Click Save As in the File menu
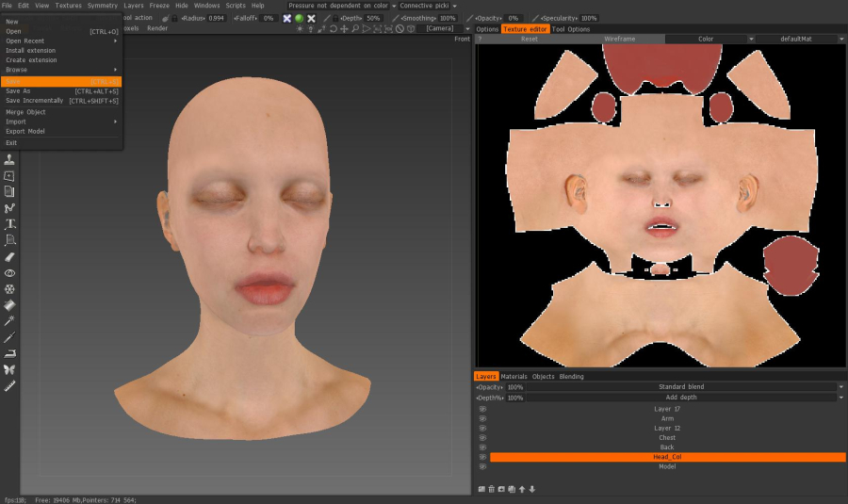Screen dimensions: 848x504 point(19,91)
